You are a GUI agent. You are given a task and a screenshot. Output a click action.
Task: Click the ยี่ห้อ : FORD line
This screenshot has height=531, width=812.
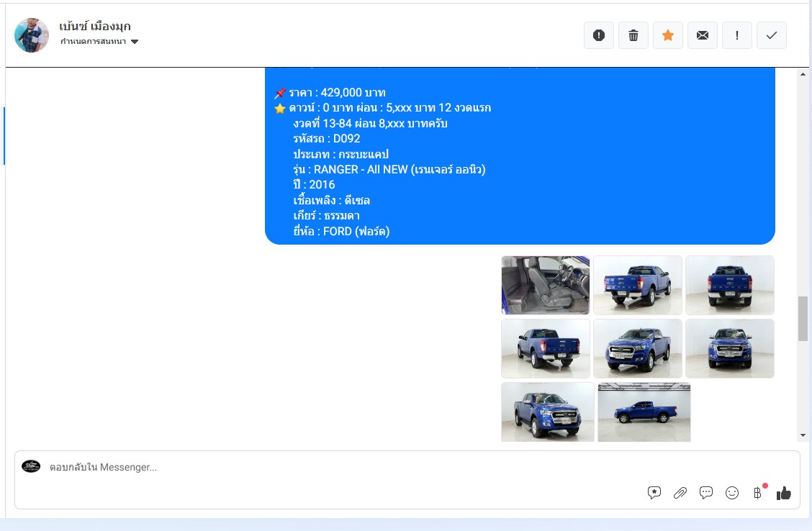tap(341, 232)
